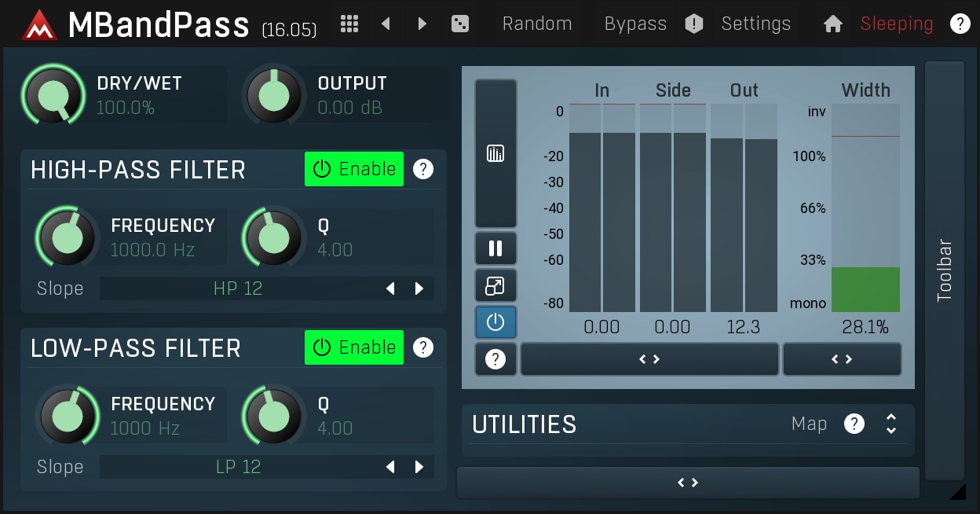Image resolution: width=980 pixels, height=514 pixels.
Task: Expand the Utilities panel chevrons
Action: (891, 424)
